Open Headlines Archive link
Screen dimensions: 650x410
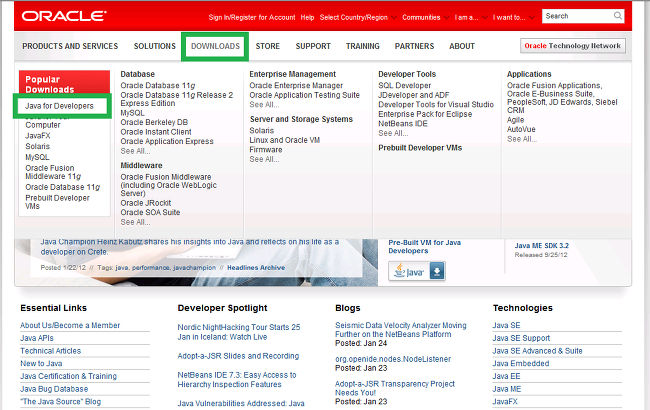[x=256, y=268]
